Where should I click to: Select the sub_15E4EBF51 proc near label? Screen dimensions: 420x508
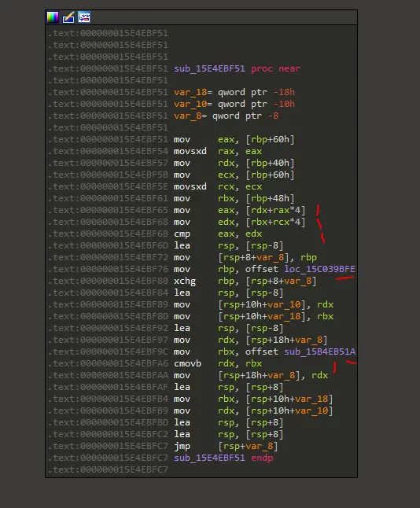point(238,68)
